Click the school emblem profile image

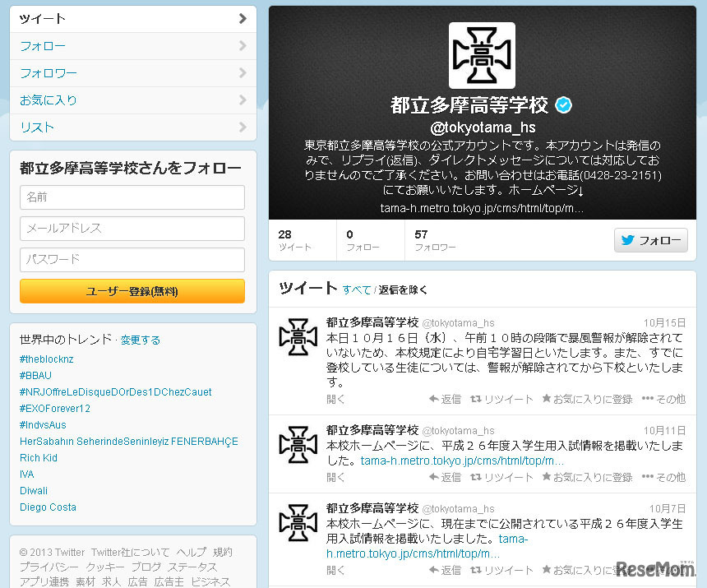(482, 55)
